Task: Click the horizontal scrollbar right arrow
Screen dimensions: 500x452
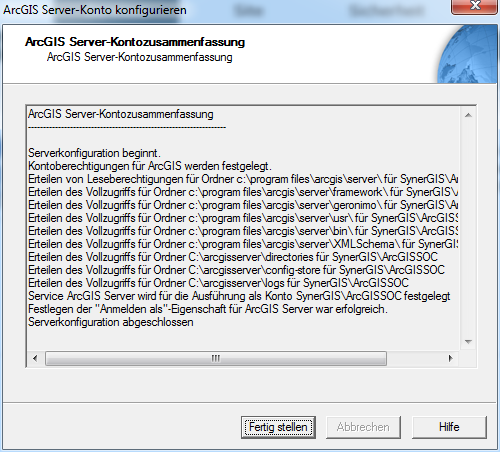Action: pyautogui.click(x=451, y=359)
